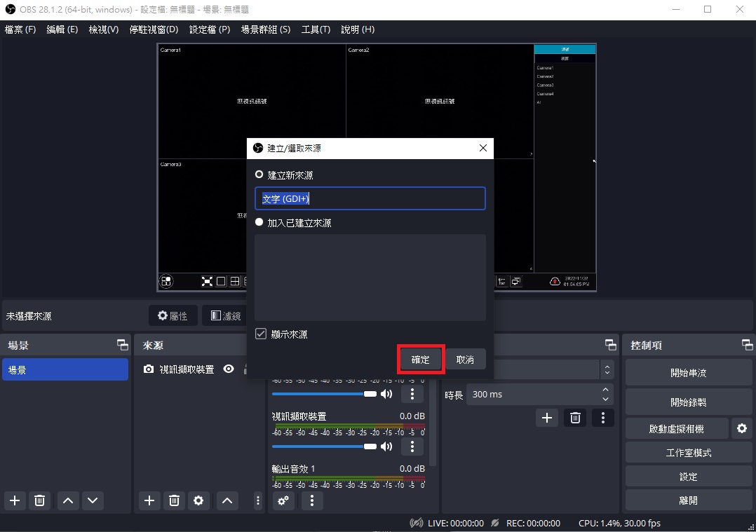Open the 工具(T) menu

click(316, 29)
